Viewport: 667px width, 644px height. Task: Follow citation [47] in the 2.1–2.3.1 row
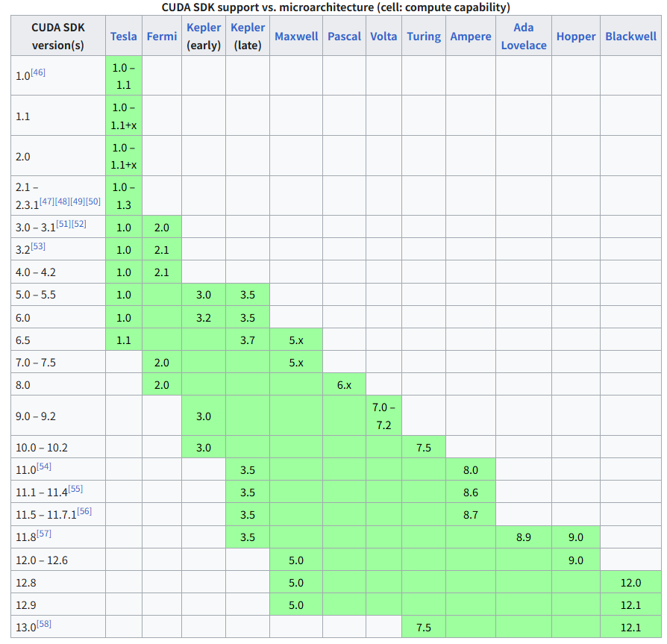47,201
